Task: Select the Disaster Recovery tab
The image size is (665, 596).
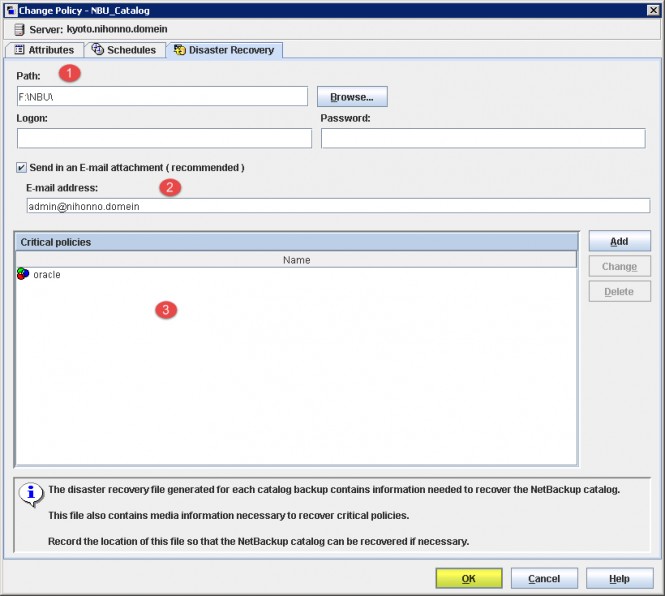Action: pos(224,50)
